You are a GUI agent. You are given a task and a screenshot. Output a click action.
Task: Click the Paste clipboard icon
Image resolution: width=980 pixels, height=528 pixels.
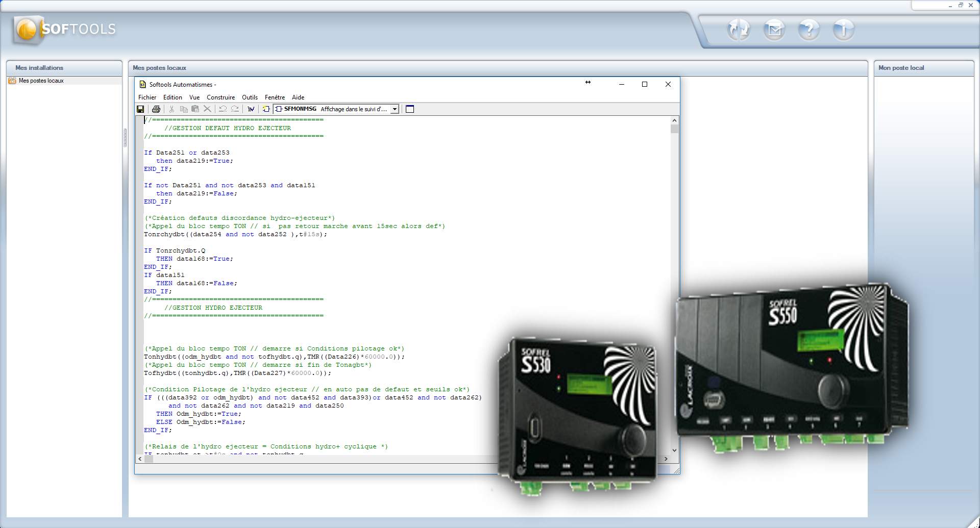click(x=195, y=109)
